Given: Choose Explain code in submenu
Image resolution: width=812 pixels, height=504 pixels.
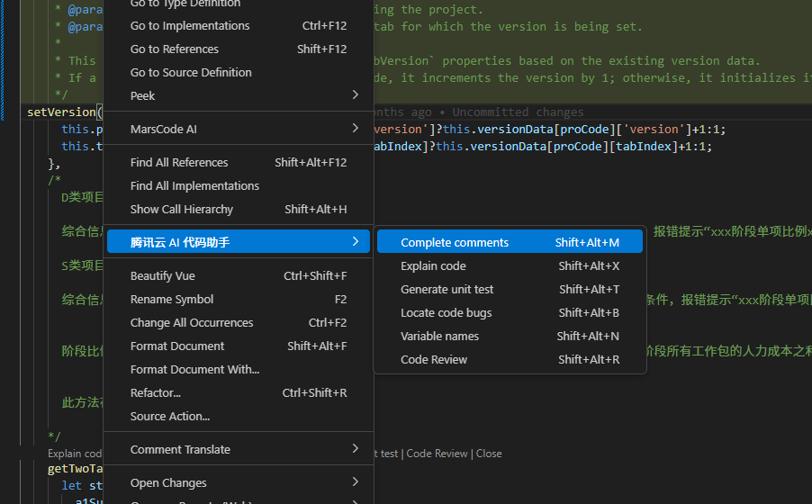Looking at the screenshot, I should coord(510,265).
